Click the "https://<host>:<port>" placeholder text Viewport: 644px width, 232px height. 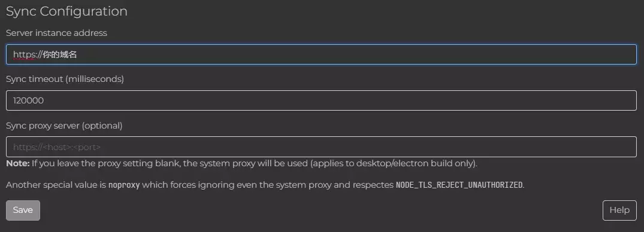(x=57, y=147)
